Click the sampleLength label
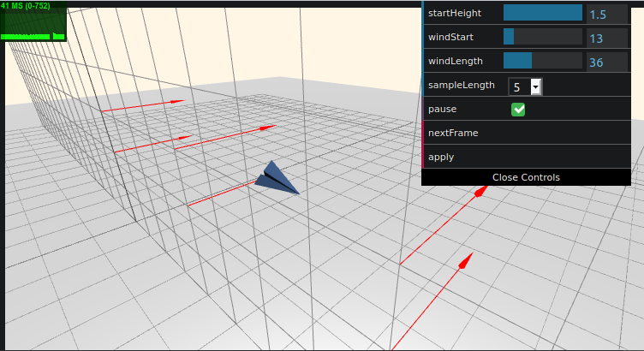Image resolution: width=644 pixels, height=351 pixels. tap(462, 85)
